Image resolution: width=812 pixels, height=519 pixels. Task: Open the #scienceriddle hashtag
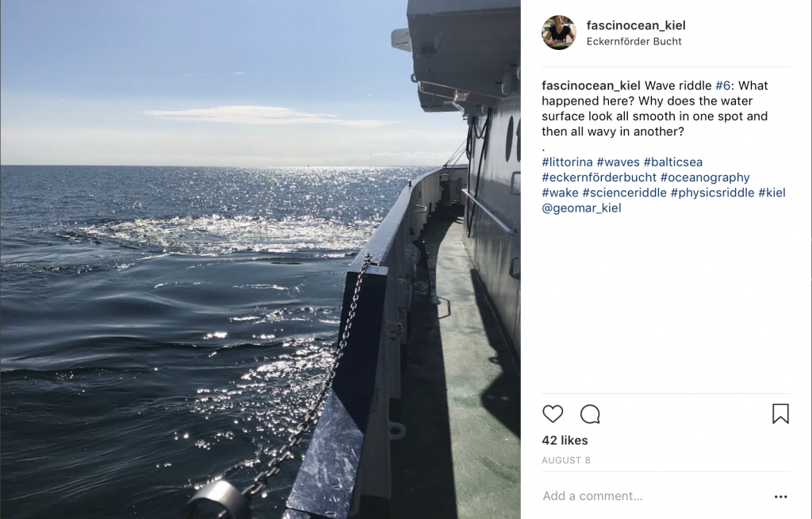[x=625, y=193]
